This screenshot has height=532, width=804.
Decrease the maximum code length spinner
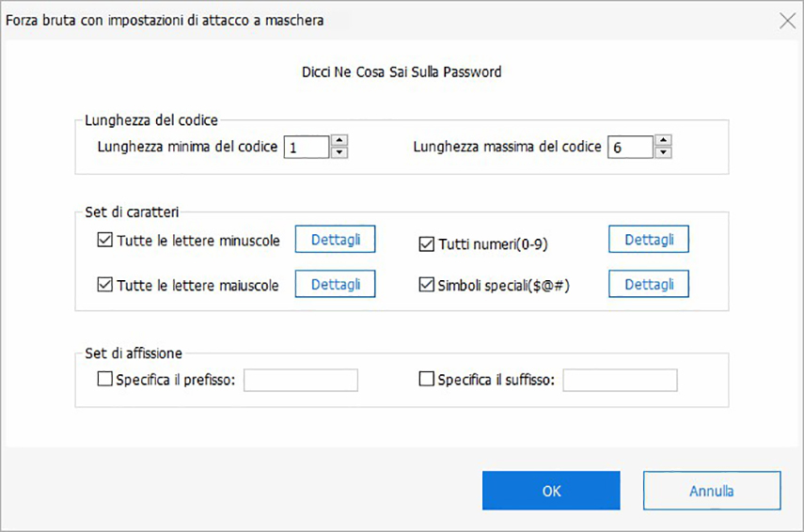[663, 152]
